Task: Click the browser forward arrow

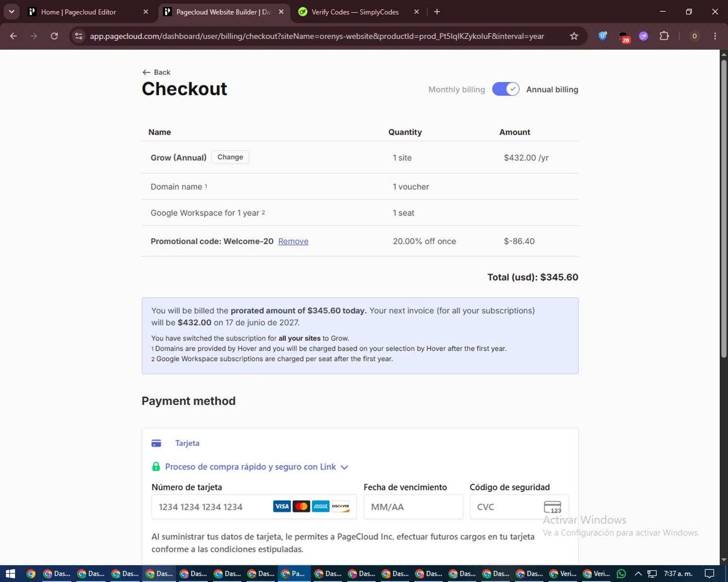Action: coord(33,36)
